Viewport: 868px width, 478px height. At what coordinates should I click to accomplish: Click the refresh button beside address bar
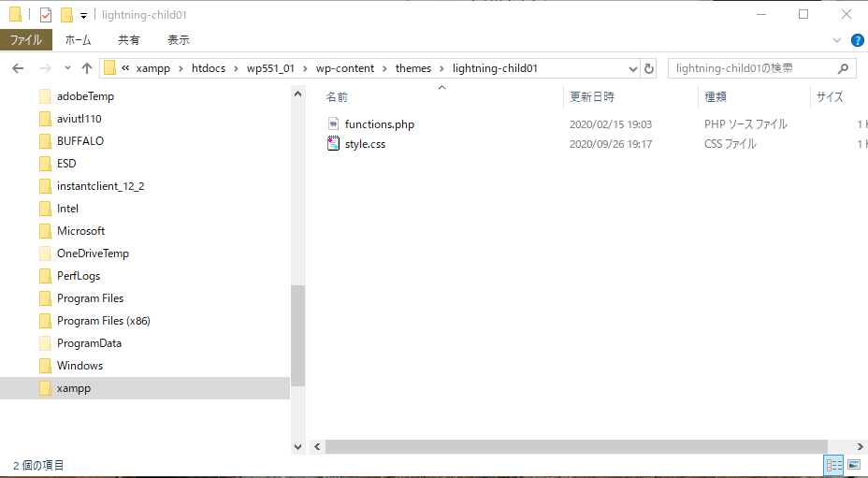point(650,68)
